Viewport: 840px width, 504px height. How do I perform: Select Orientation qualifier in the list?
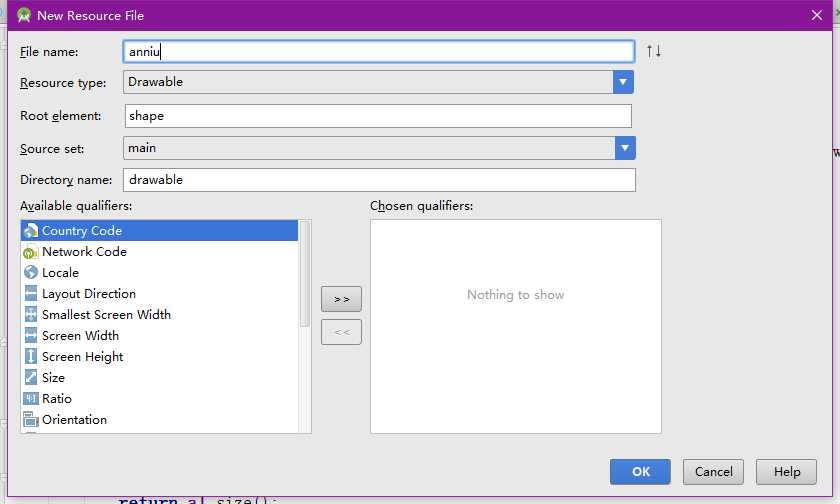click(159, 419)
